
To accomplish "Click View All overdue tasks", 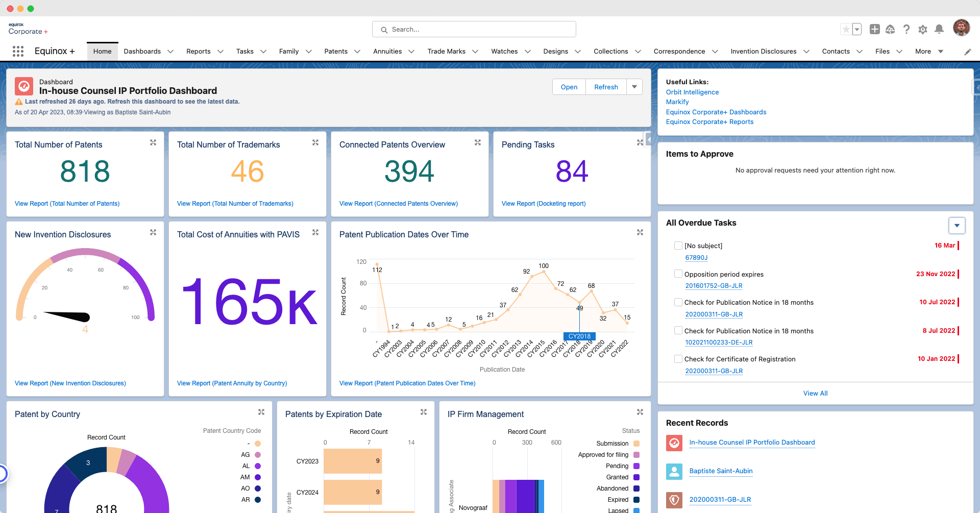I will click(x=815, y=393).
